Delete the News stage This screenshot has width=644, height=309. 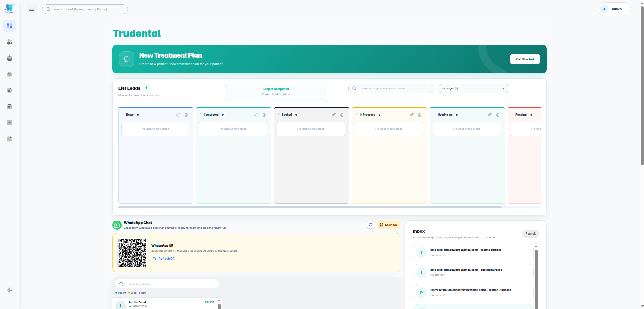click(x=186, y=115)
